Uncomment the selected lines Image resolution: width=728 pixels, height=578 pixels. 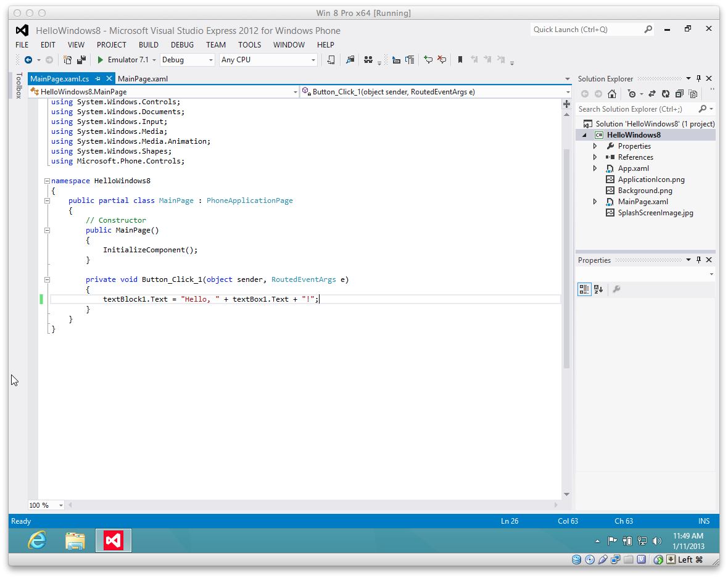[x=442, y=60]
